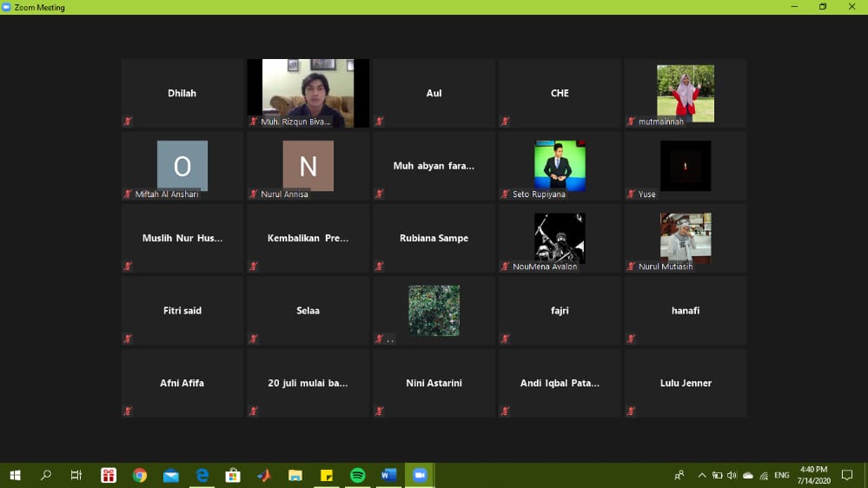
Task: Open the ENG input language selector
Action: [782, 475]
